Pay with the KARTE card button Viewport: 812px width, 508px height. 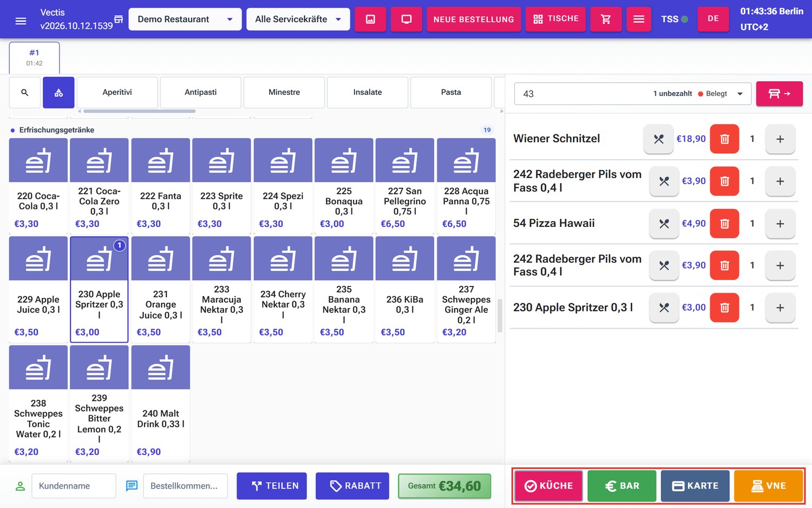695,486
